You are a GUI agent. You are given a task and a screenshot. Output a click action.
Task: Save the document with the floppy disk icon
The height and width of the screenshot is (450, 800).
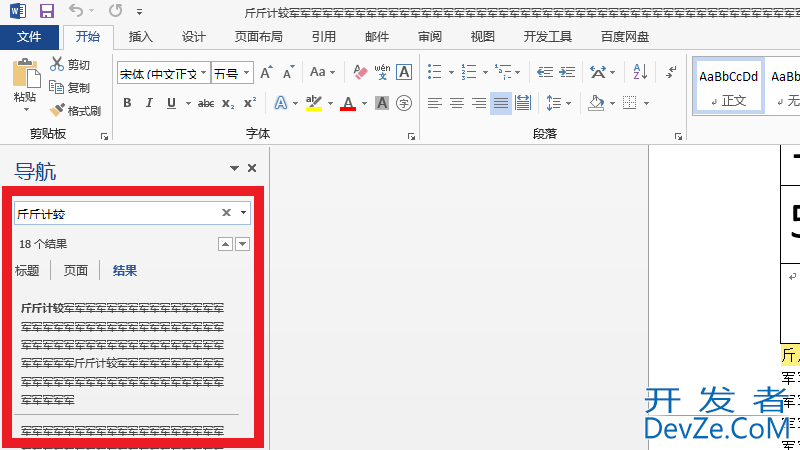point(46,11)
